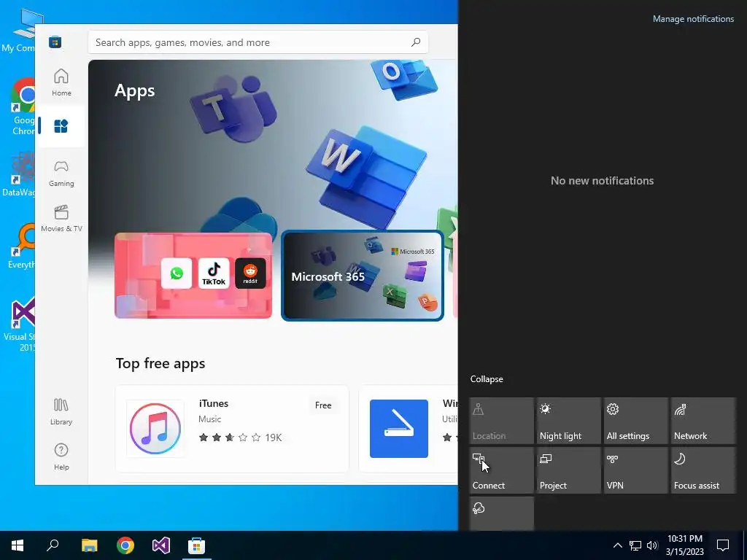Toggle Night light quick action
Screen dimensions: 747x560
point(568,421)
